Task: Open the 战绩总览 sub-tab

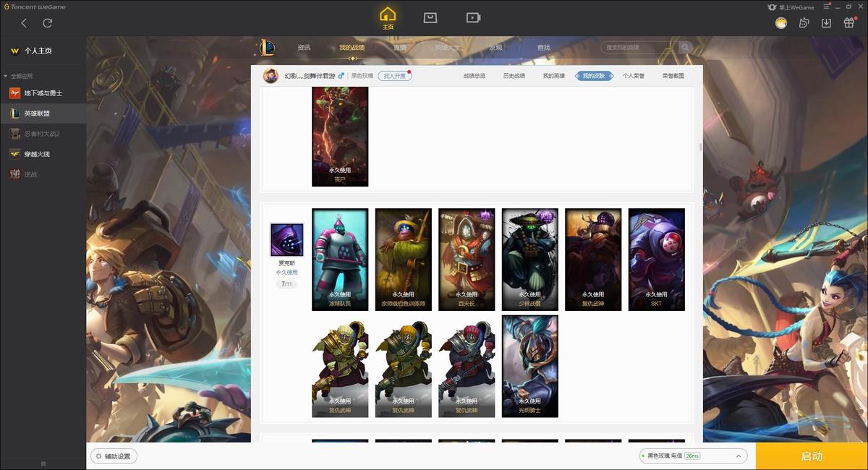Action: point(475,76)
